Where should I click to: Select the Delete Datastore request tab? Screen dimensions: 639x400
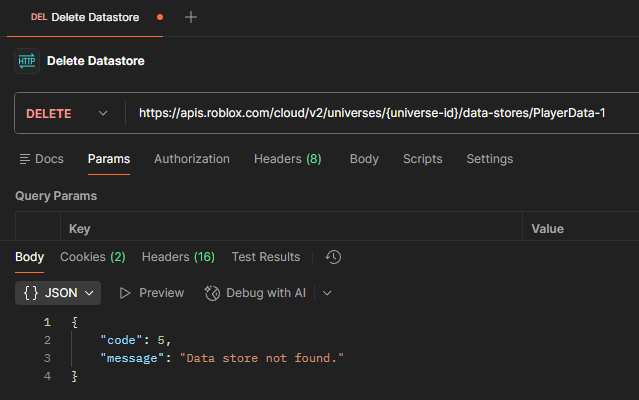coord(85,17)
